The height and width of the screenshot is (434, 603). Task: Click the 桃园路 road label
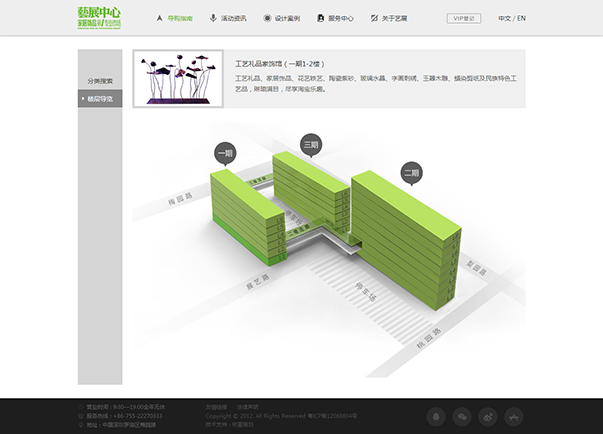(x=429, y=338)
